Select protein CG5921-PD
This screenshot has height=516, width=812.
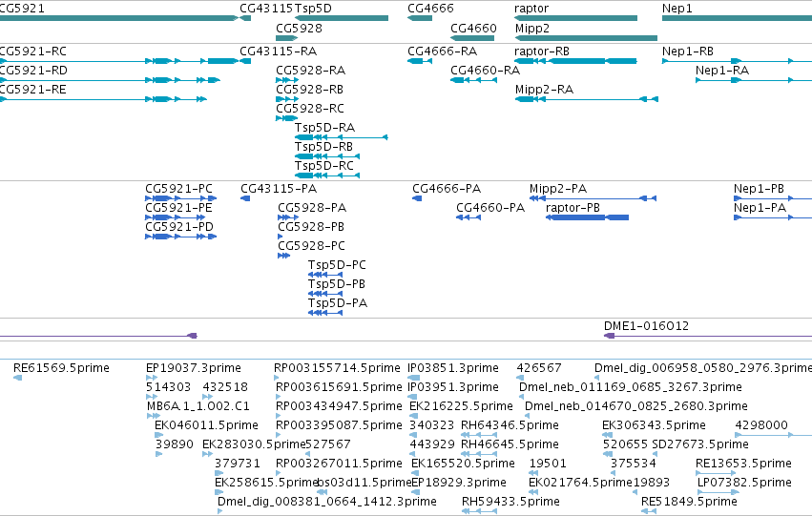coord(180,237)
